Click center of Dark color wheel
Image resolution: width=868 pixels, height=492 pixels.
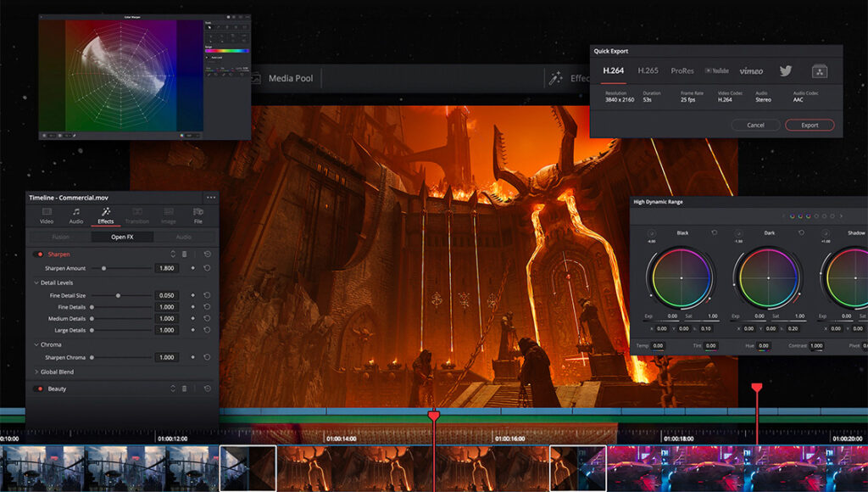click(x=768, y=277)
